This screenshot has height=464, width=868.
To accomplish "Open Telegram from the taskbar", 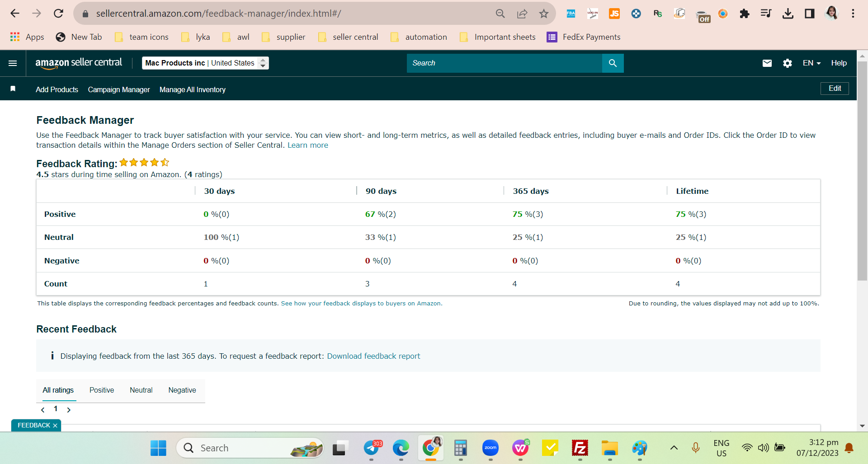I will pyautogui.click(x=372, y=448).
